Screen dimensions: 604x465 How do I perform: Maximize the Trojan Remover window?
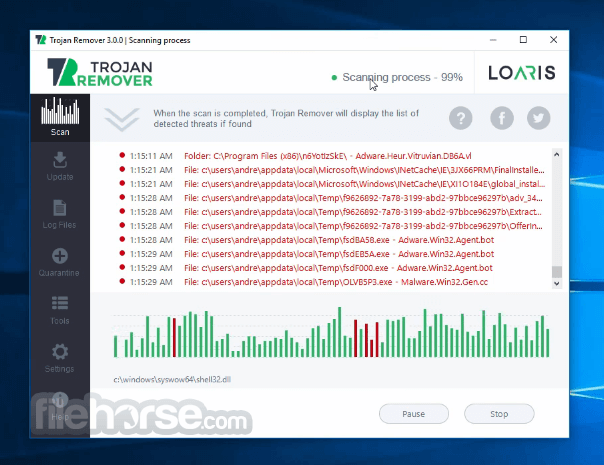[523, 40]
